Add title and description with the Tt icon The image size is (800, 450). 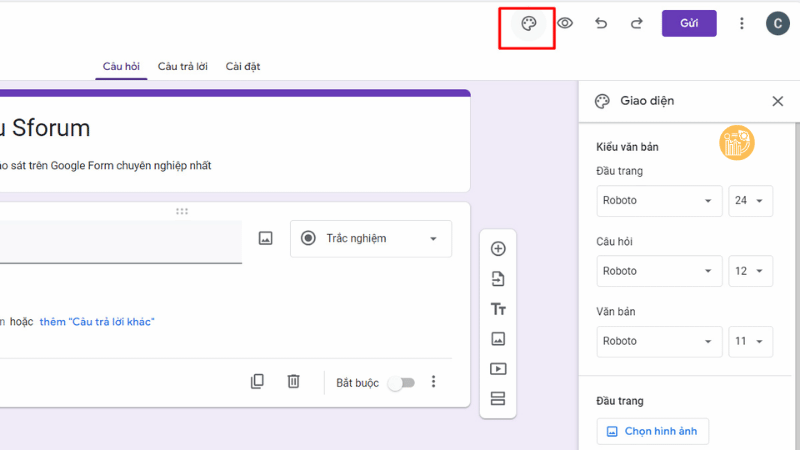coord(498,309)
